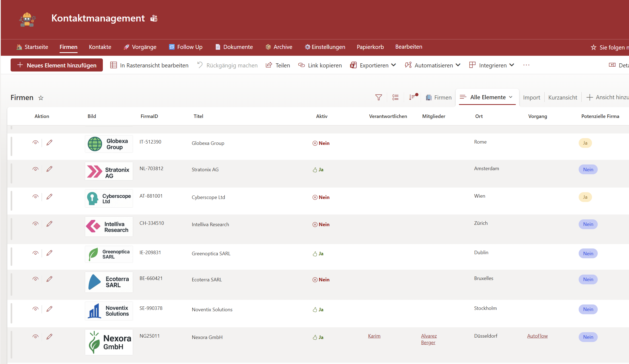Click the teams icon beside Kontaktmanagement title
The image size is (629, 364).
point(154,18)
